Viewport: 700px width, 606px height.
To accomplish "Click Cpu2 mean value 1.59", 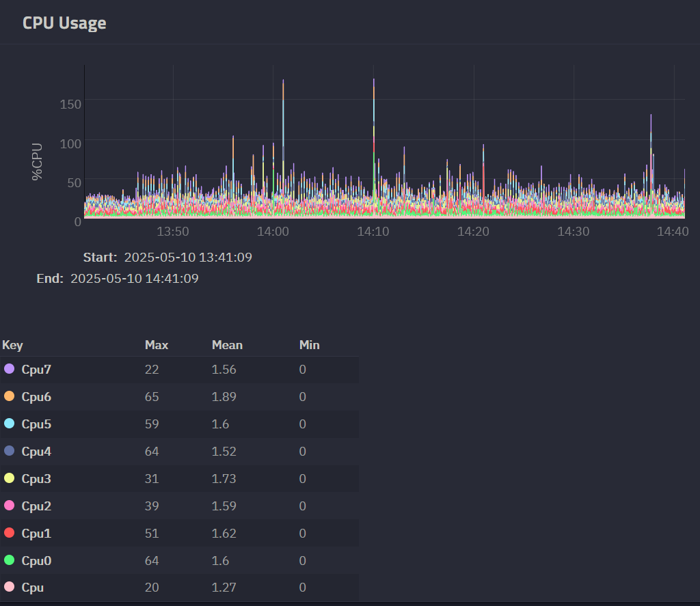I will 224,506.
